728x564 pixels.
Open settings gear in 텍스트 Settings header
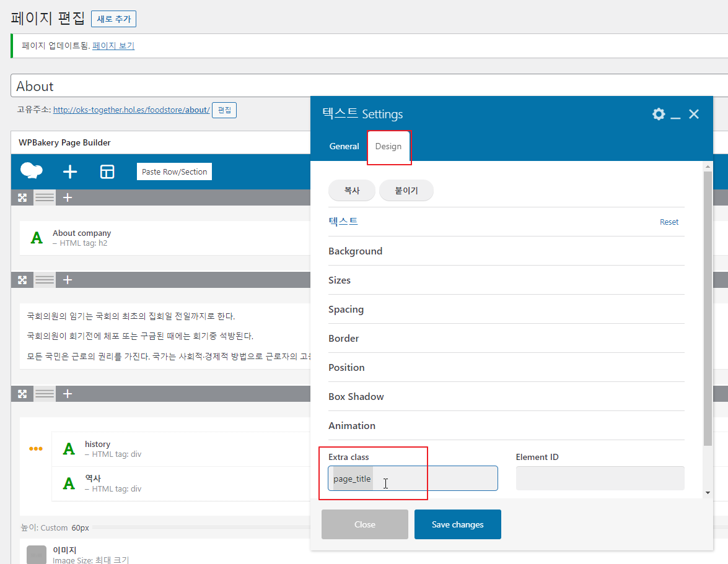pos(659,114)
